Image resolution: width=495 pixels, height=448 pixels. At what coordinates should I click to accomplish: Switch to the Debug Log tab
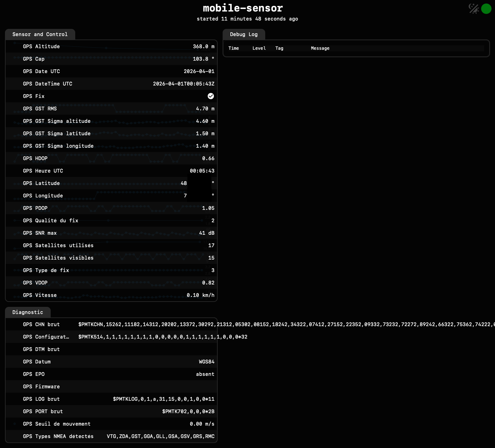(x=243, y=35)
